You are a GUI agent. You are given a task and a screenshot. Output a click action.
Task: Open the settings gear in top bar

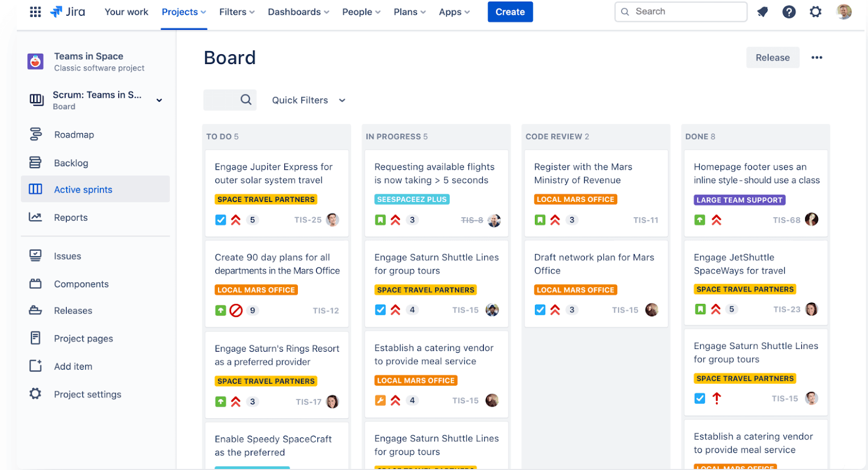click(815, 12)
